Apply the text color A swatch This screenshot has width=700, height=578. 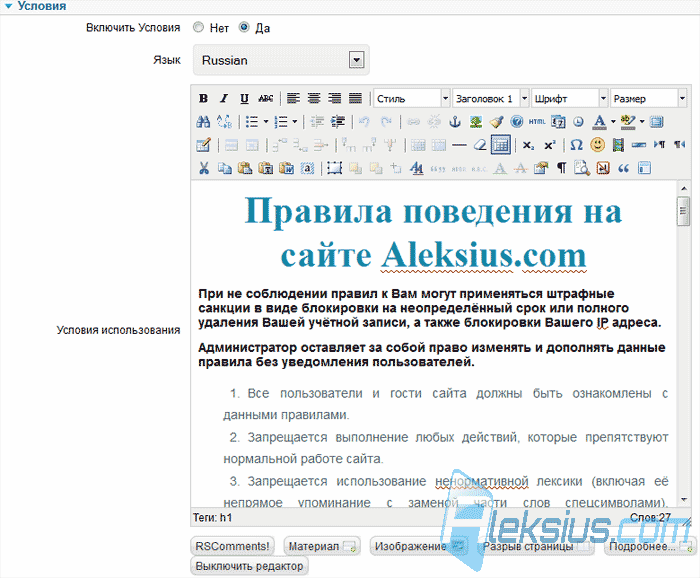pyautogui.click(x=600, y=121)
